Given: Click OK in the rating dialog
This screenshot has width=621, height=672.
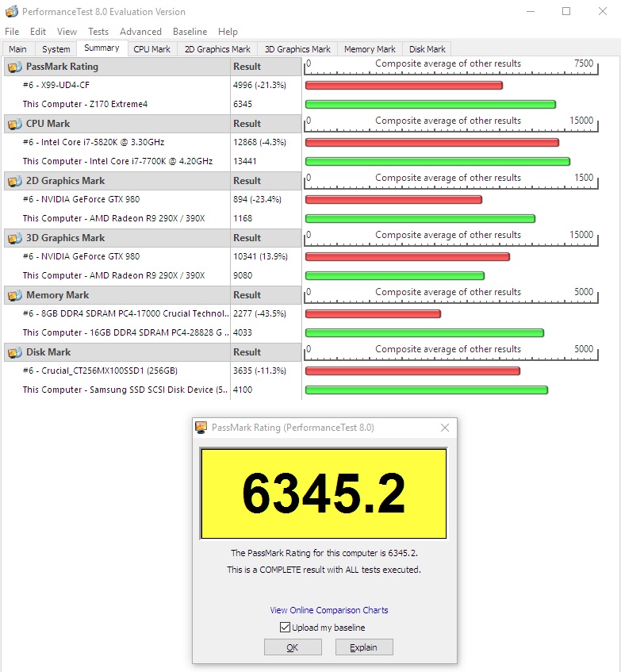Looking at the screenshot, I should click(x=293, y=647).
